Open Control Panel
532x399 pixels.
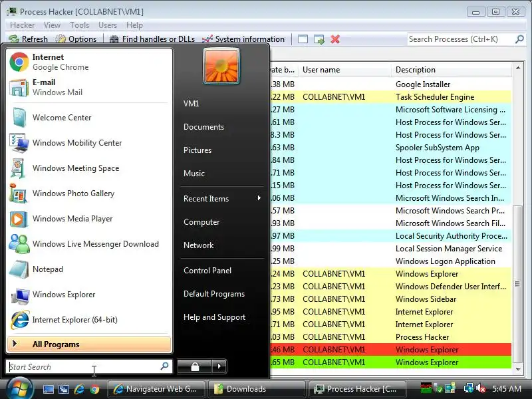pyautogui.click(x=207, y=271)
